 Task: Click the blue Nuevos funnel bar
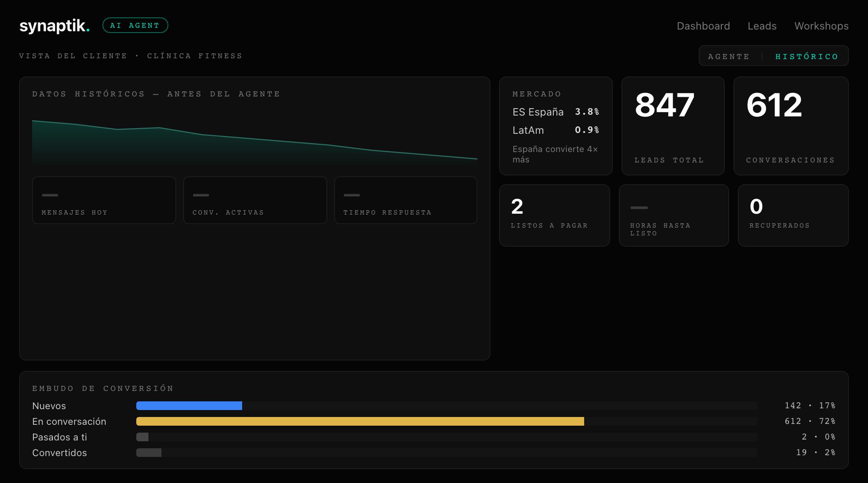(189, 406)
